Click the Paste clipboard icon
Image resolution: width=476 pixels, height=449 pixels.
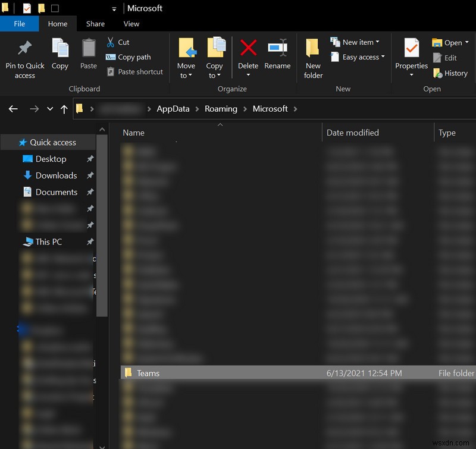(89, 49)
